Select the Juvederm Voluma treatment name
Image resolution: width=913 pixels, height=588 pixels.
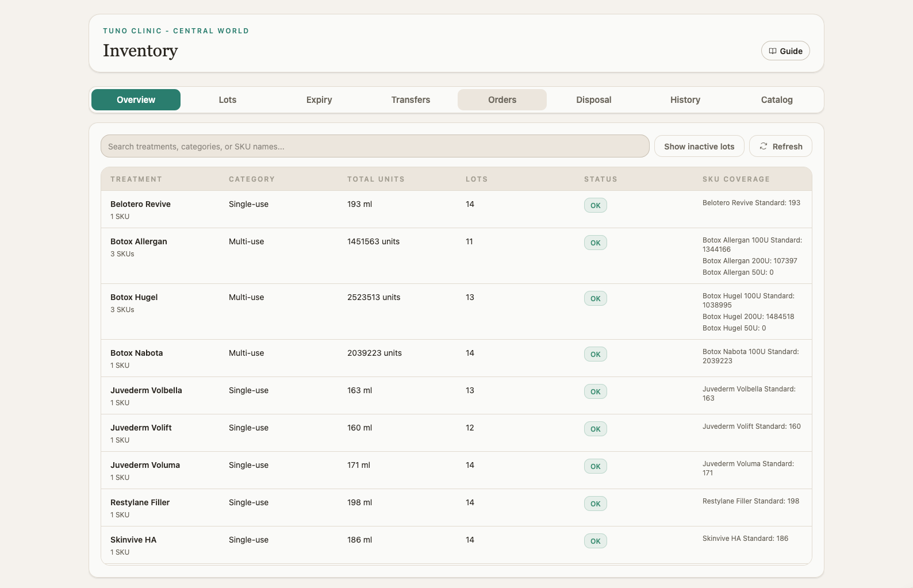[x=145, y=465]
